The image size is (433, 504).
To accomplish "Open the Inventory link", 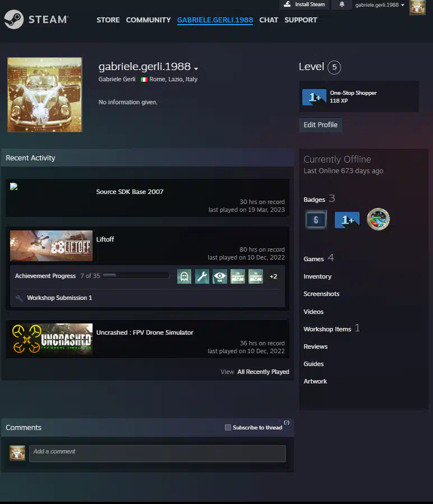I will click(317, 276).
